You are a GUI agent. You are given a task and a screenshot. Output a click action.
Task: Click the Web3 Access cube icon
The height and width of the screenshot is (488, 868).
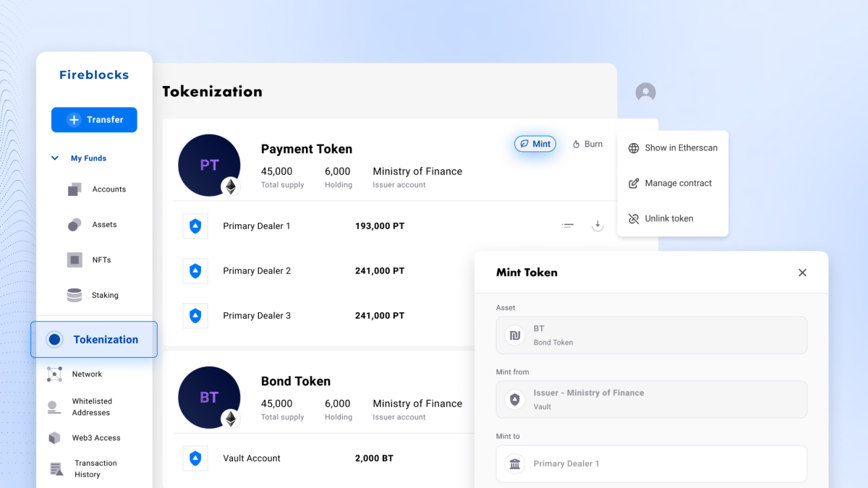(54, 438)
